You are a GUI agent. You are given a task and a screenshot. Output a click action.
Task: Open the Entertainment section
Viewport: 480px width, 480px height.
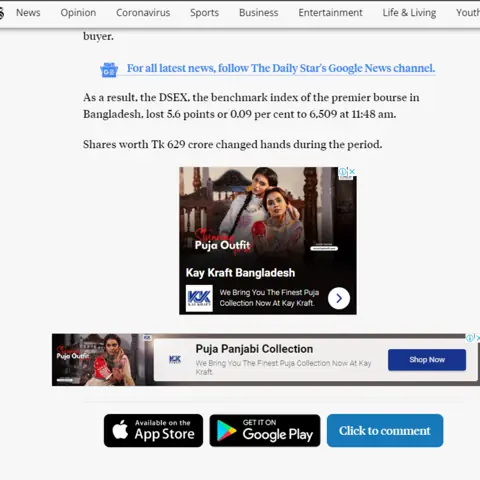330,13
